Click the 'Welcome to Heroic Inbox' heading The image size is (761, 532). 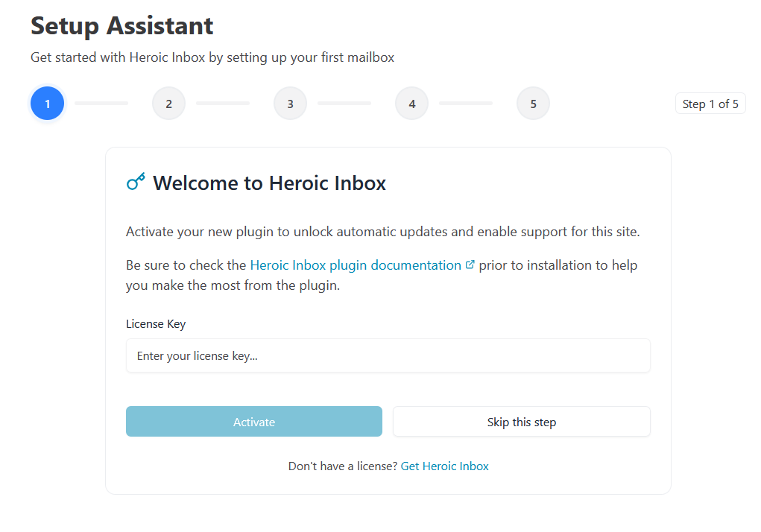[269, 183]
